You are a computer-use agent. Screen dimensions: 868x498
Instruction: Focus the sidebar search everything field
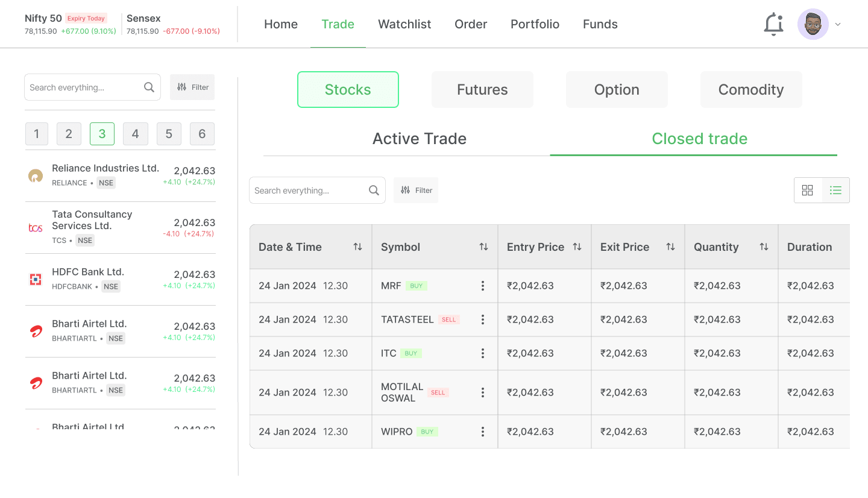pos(92,87)
